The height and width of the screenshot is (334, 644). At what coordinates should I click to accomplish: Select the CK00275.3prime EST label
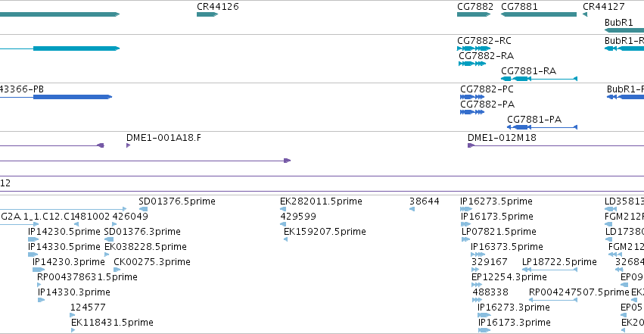(x=152, y=262)
